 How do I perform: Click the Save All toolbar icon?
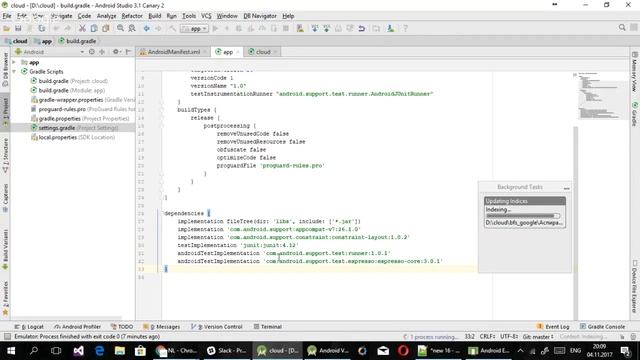click(18, 28)
